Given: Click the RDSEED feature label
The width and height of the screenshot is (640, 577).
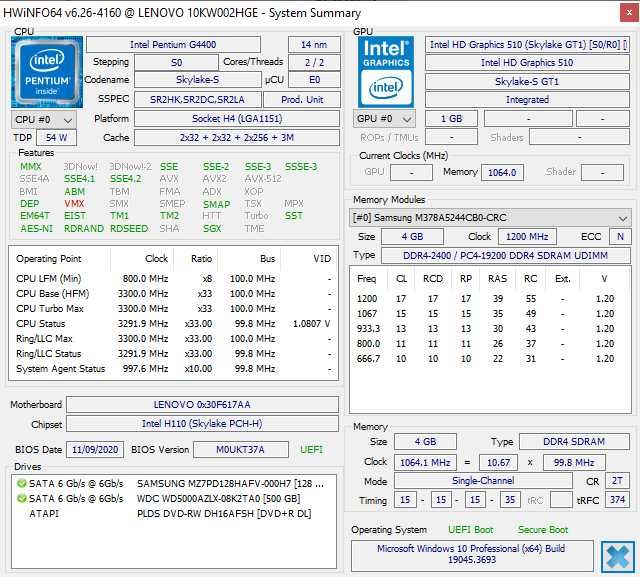Looking at the screenshot, I should click(129, 229).
